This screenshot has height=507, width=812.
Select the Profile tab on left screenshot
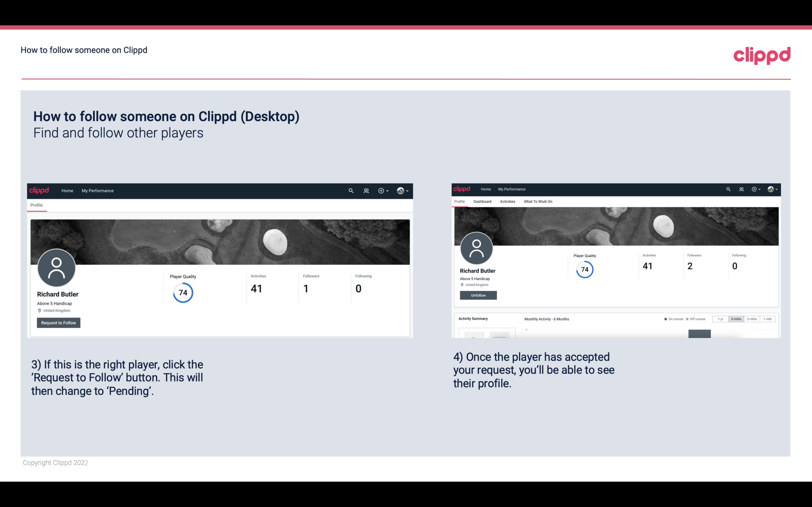pos(36,205)
